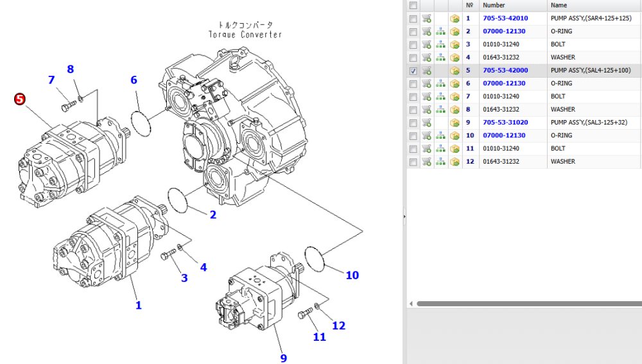Click the cart icon for pump 705-53-31020
The image size is (642, 364).
coord(426,123)
